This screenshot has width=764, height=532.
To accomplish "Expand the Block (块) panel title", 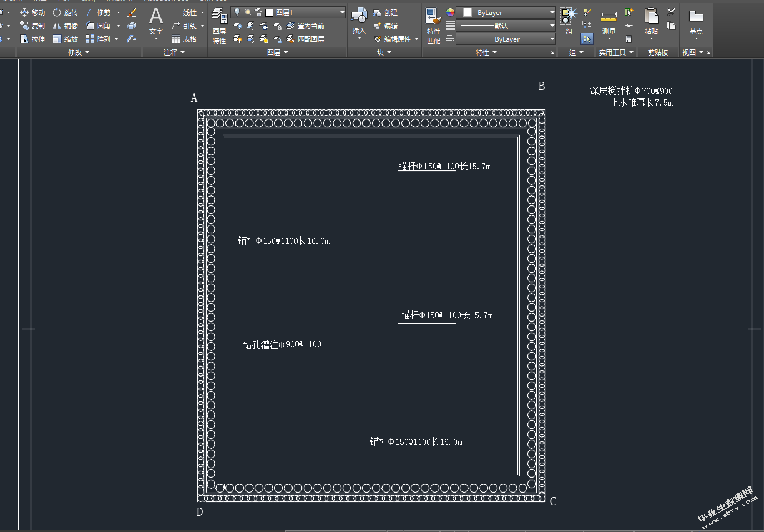I will [x=384, y=52].
